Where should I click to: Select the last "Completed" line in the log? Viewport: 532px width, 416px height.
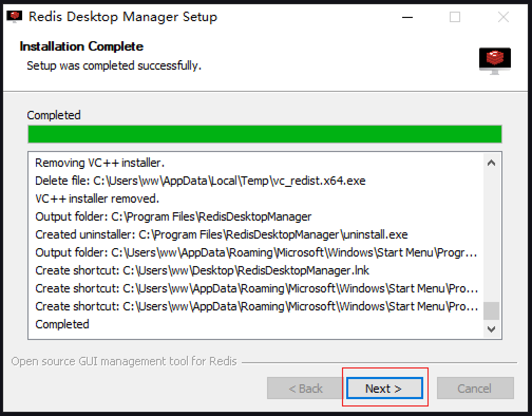click(x=62, y=324)
